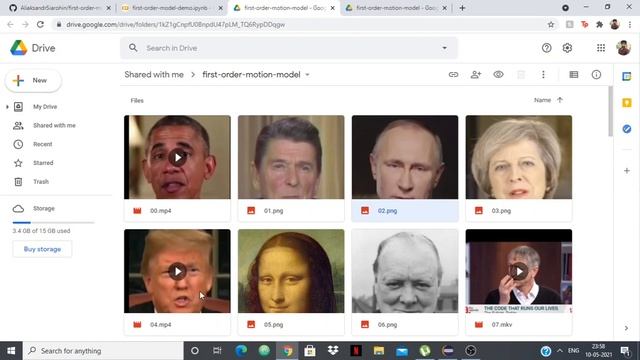Select the 07.mkv video thumbnail
The height and width of the screenshot is (360, 640).
click(519, 271)
